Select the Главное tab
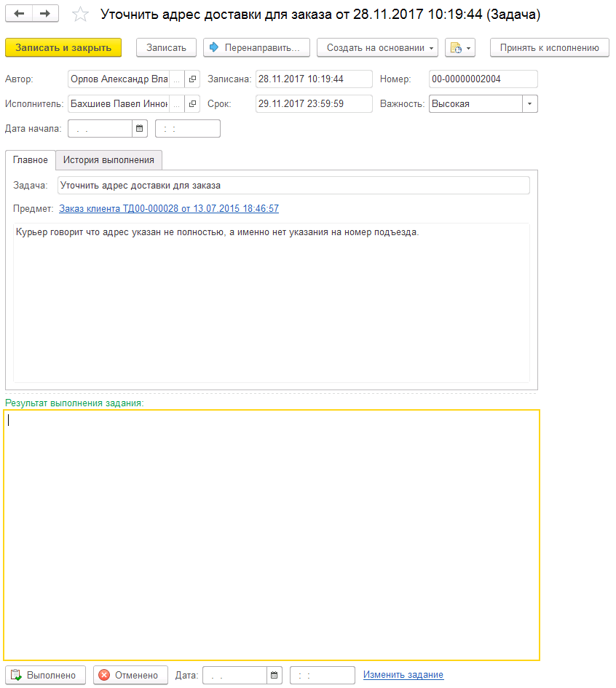Image resolution: width=616 pixels, height=688 pixels. (x=31, y=159)
